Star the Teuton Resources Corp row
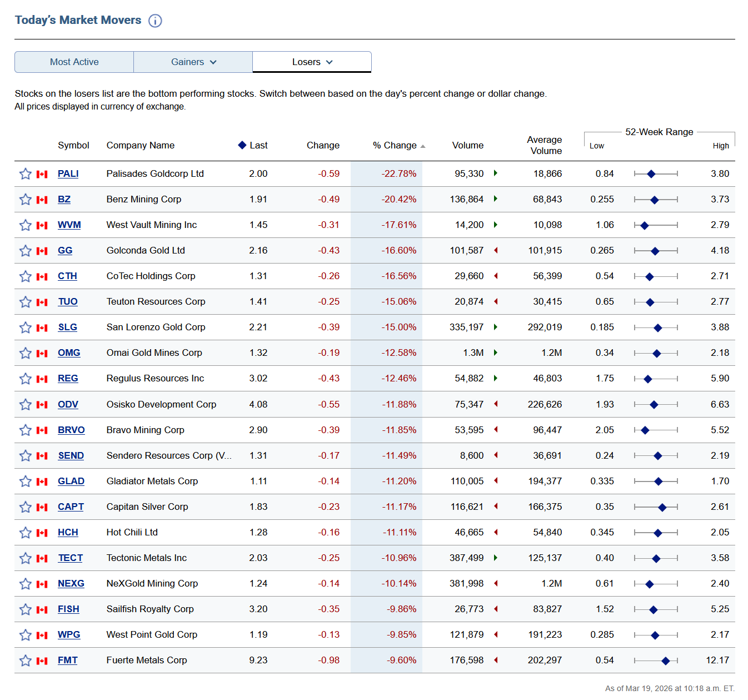 [x=26, y=302]
